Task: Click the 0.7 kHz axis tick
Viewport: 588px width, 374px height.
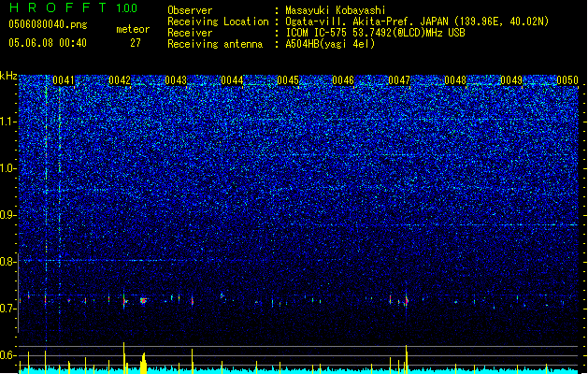Action: 8,309
